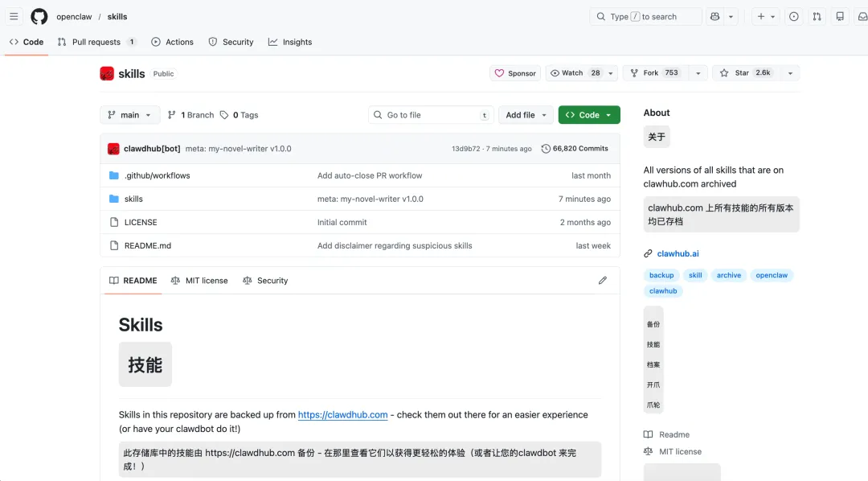Go to GitHub home via Octocat logo
Screen dimensions: 868x481
(x=39, y=17)
